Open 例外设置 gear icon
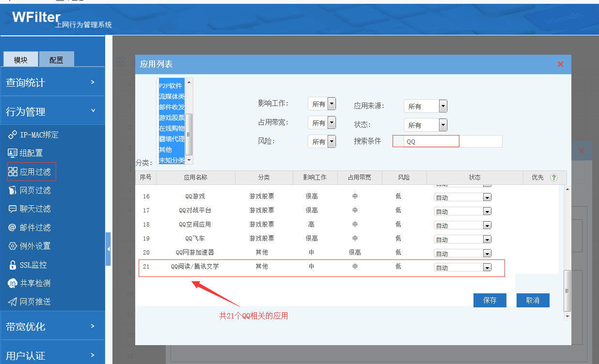The width and height of the screenshot is (599, 364). [13, 246]
